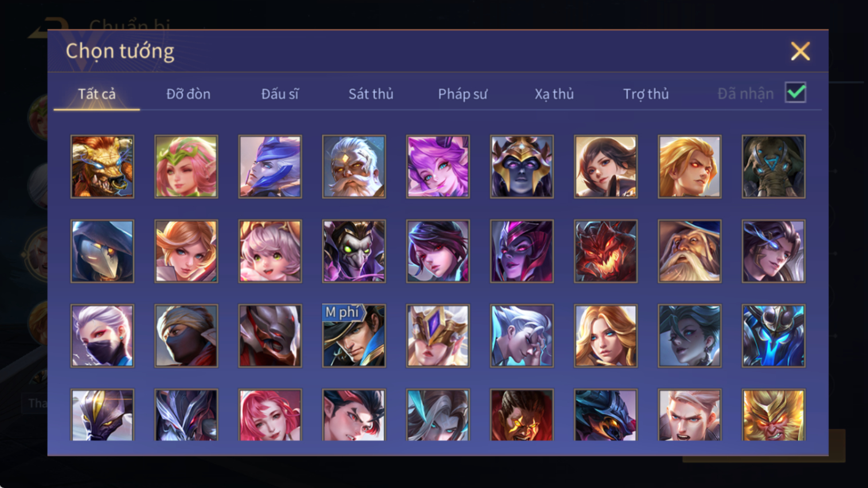This screenshot has height=488, width=868.
Task: Open the Xạ thủ tab
Action: (x=554, y=94)
